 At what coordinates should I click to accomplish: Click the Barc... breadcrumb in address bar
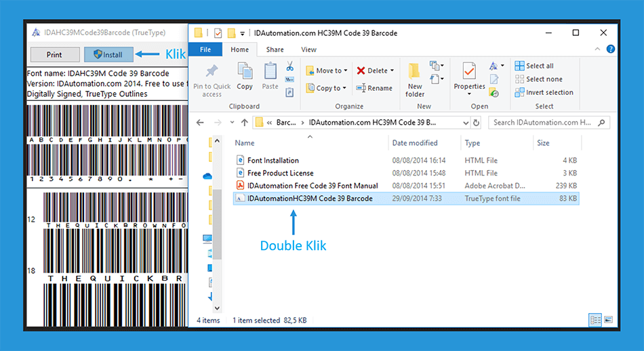coord(286,123)
